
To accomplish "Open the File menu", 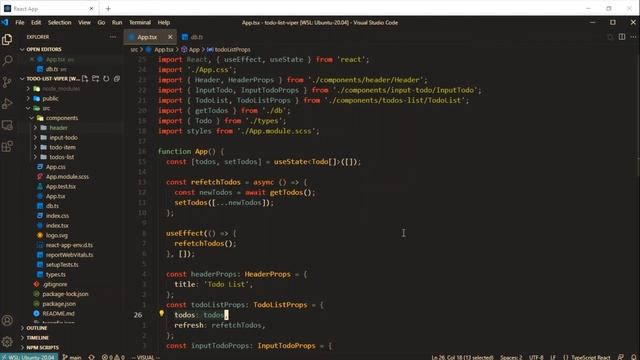I will 20,22.
